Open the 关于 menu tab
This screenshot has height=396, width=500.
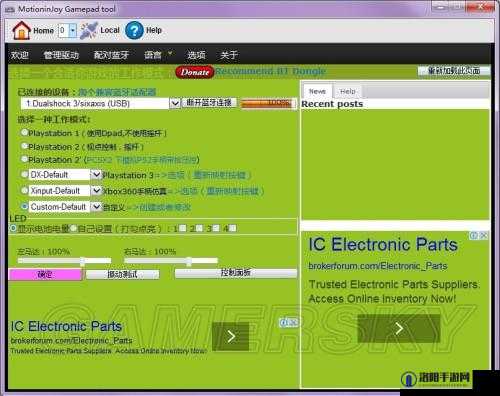point(229,55)
